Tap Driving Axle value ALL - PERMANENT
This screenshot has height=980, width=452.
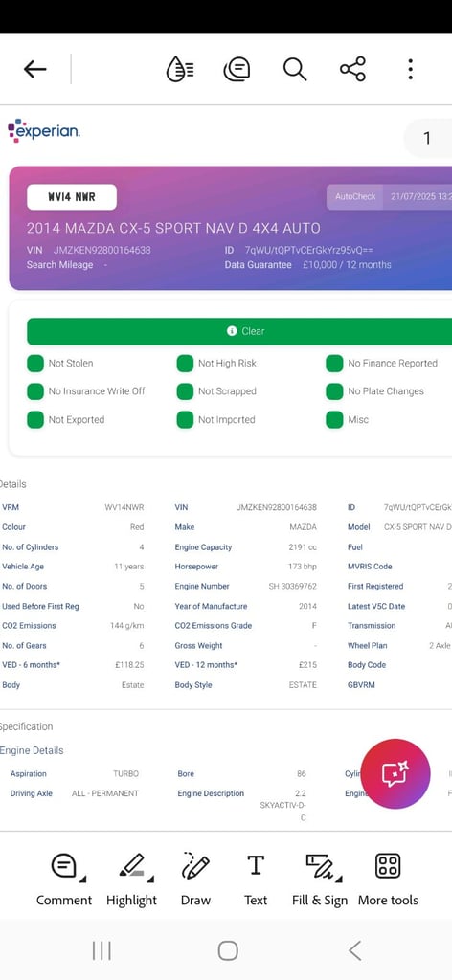105,793
